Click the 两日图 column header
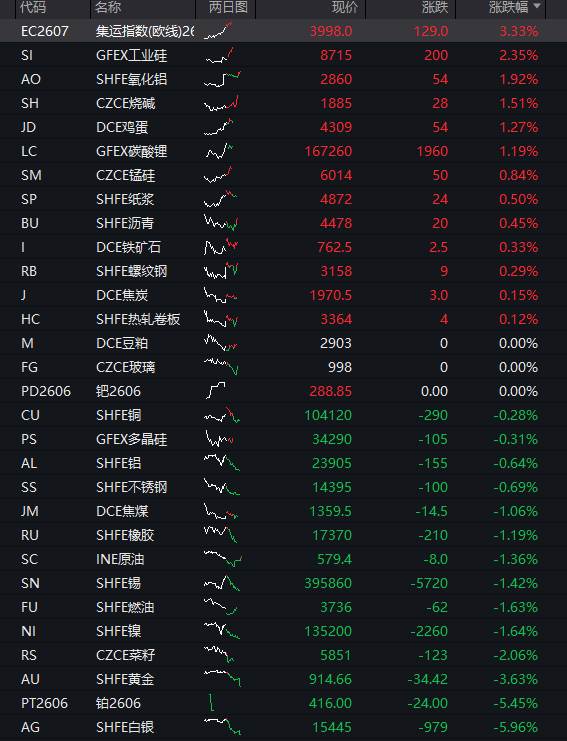Image resolution: width=567 pixels, height=741 pixels. click(x=228, y=7)
